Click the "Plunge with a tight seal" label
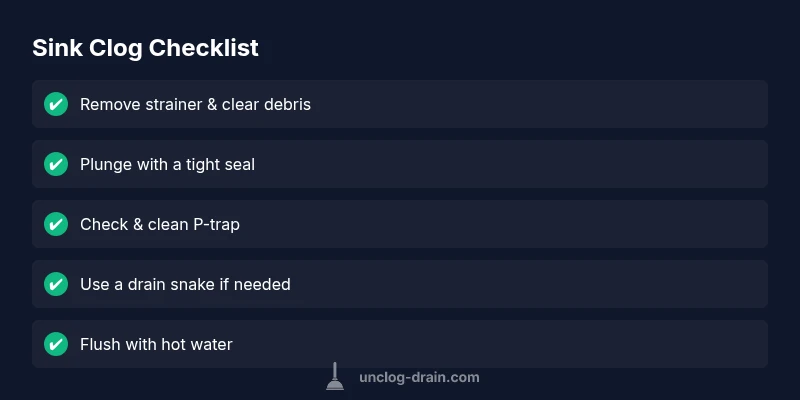 [x=167, y=164]
